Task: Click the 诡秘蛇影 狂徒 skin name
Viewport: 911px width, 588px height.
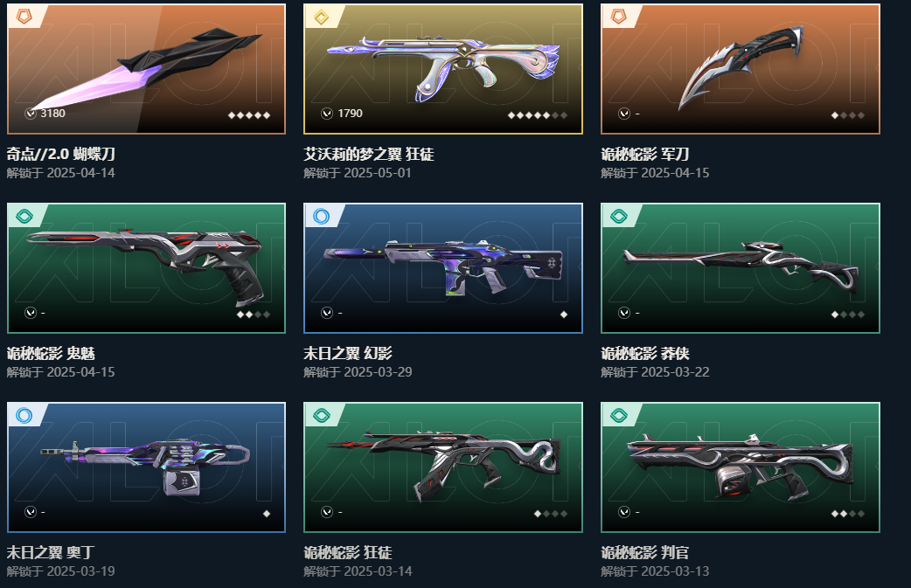Action: click(348, 552)
